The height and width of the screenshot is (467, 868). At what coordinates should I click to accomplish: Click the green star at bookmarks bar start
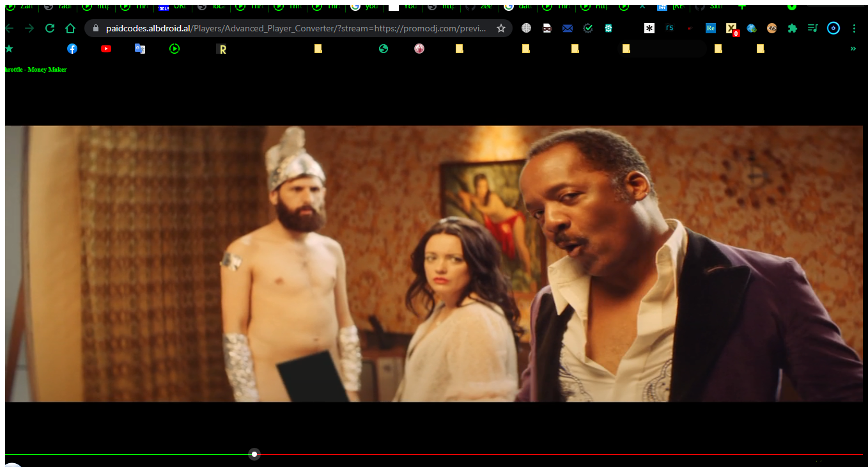[9, 49]
